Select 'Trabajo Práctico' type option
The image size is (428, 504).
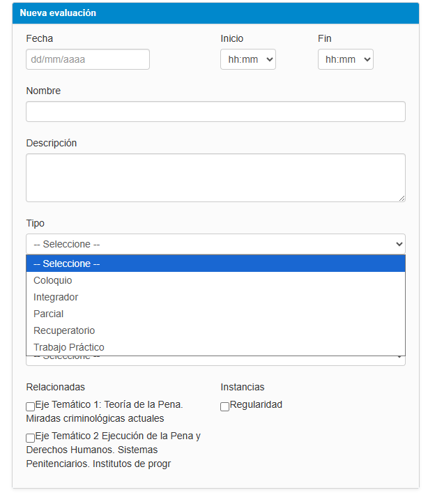[69, 347]
